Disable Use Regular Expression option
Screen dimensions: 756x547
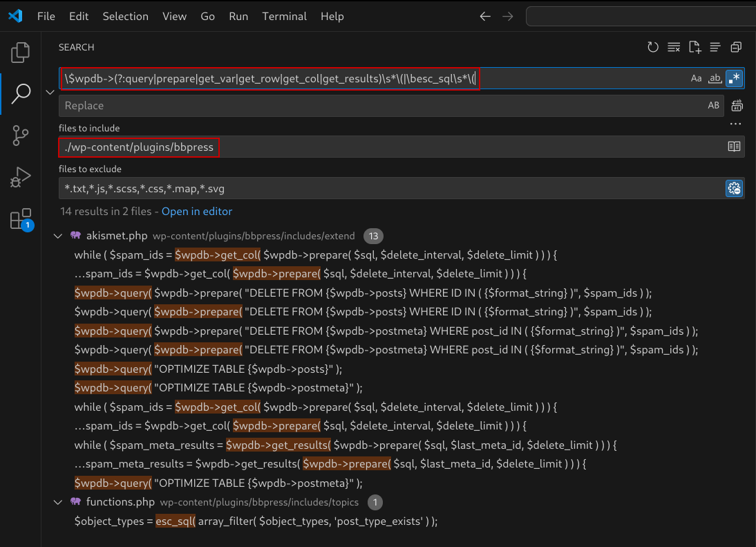tap(734, 79)
